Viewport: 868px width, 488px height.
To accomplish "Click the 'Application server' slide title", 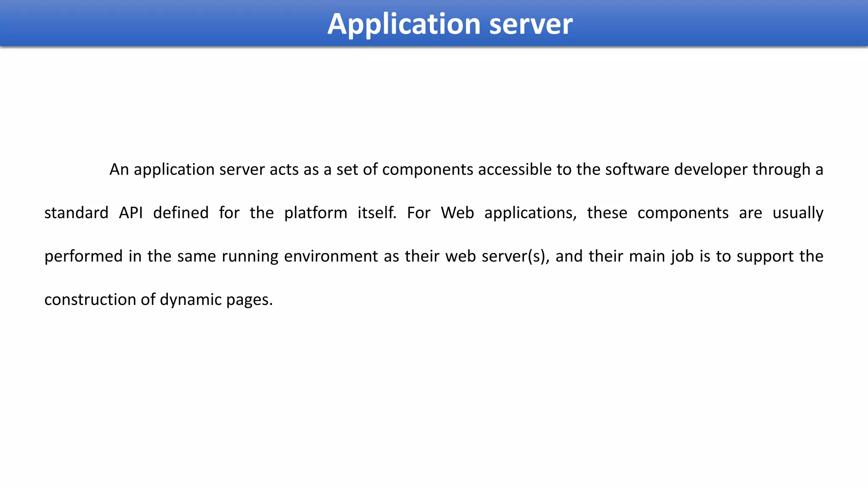I will tap(450, 24).
